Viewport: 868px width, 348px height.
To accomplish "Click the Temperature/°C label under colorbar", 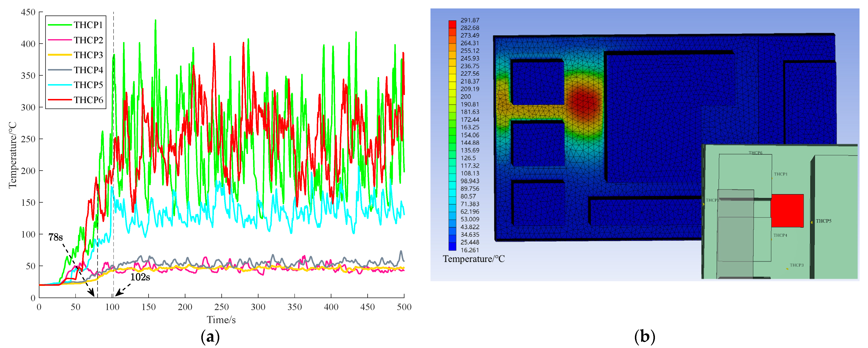I will (473, 259).
